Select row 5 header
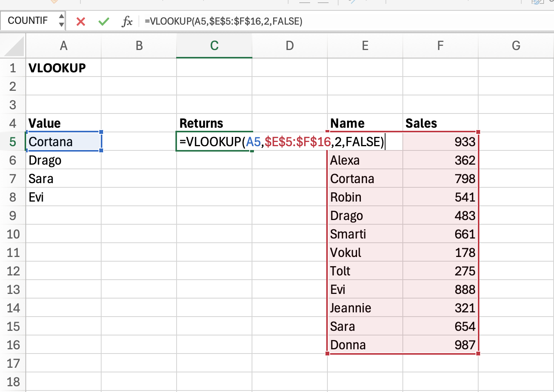554x392 pixels. click(13, 142)
